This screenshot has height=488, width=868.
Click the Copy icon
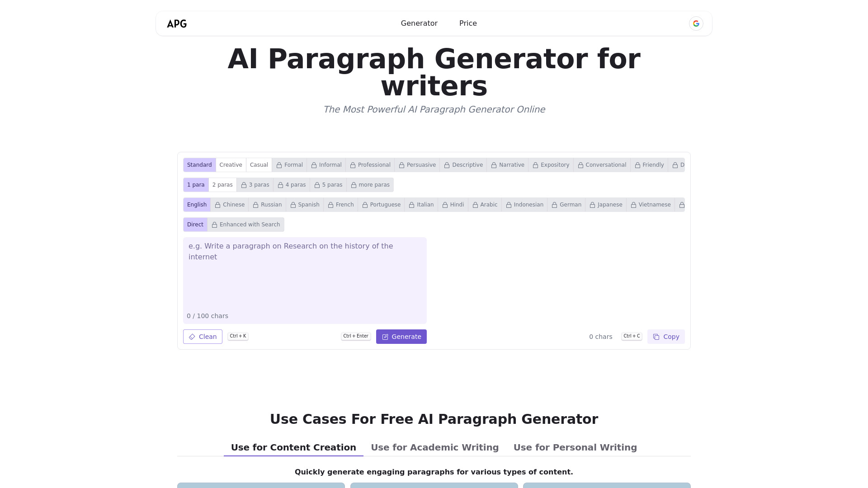(656, 337)
